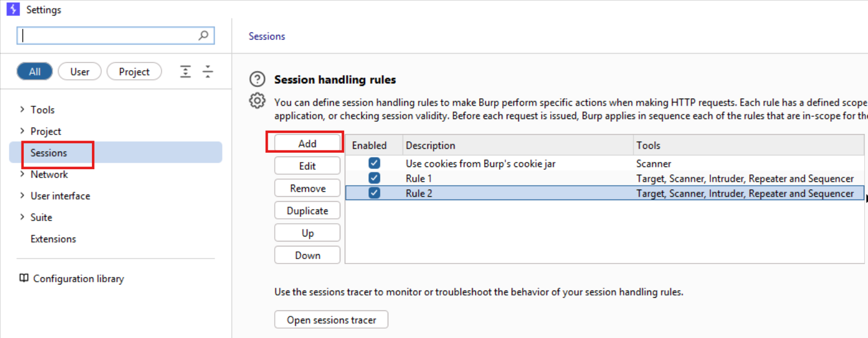
Task: Toggle the cookie jar rule checkbox
Action: (374, 163)
